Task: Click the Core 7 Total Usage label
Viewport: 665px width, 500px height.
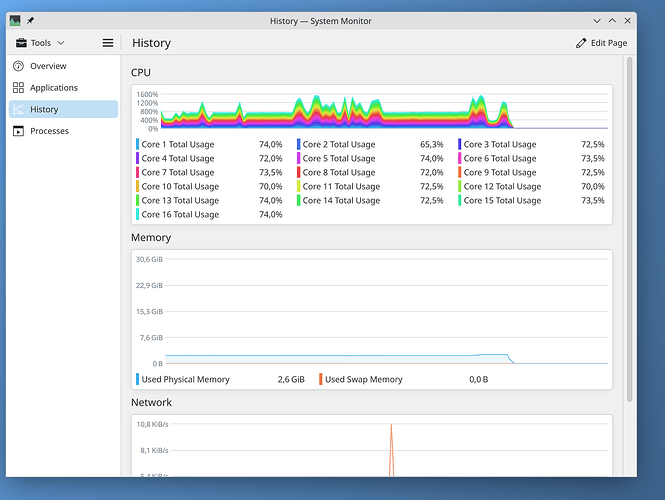Action: pyautogui.click(x=178, y=172)
